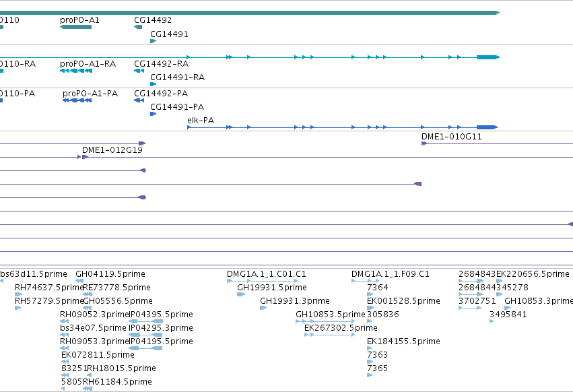Select the 7365 feature label
Image resolution: width=573 pixels, height=392 pixels.
[x=377, y=368]
